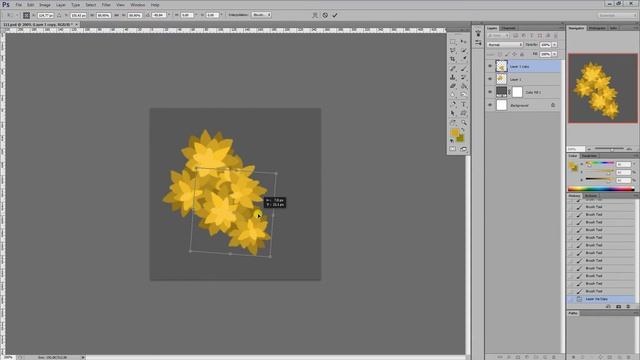
Task: Click the foreground color swatch in toolbox
Action: (x=455, y=133)
